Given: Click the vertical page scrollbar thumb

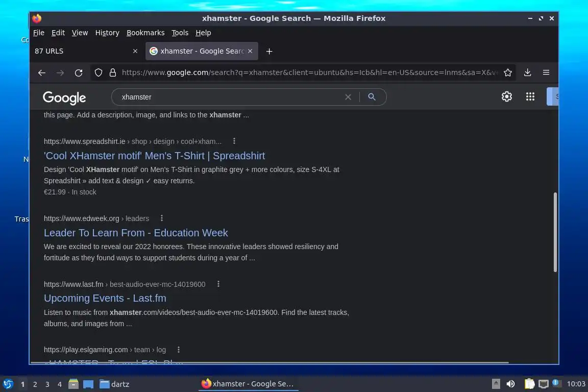Looking at the screenshot, I should pyautogui.click(x=555, y=232).
